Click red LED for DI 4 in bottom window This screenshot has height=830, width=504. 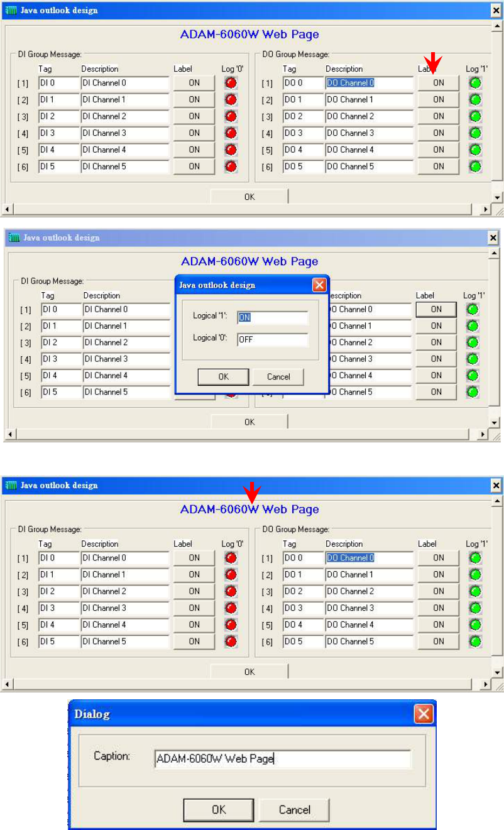231,625
